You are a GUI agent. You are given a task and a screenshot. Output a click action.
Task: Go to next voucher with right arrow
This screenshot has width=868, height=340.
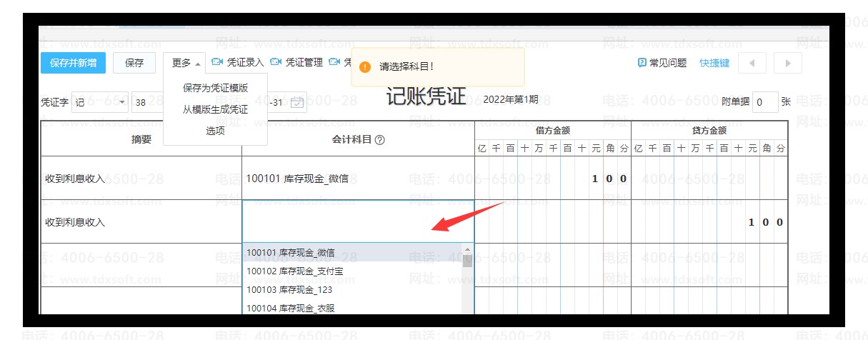click(x=788, y=63)
